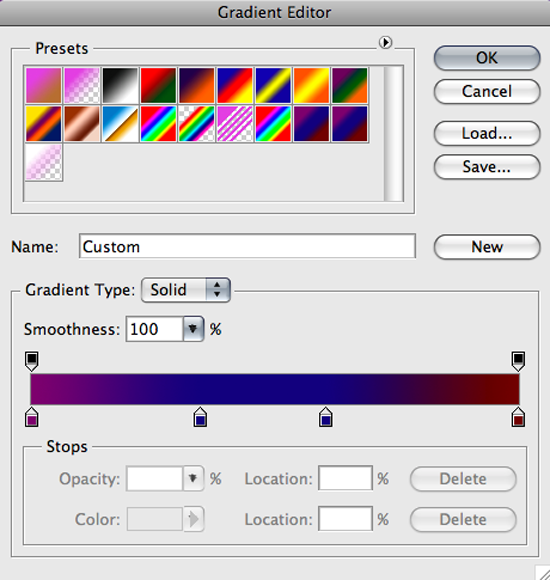Select the blue, yellow, blue gradient preset
This screenshot has width=550, height=580.
click(273, 85)
